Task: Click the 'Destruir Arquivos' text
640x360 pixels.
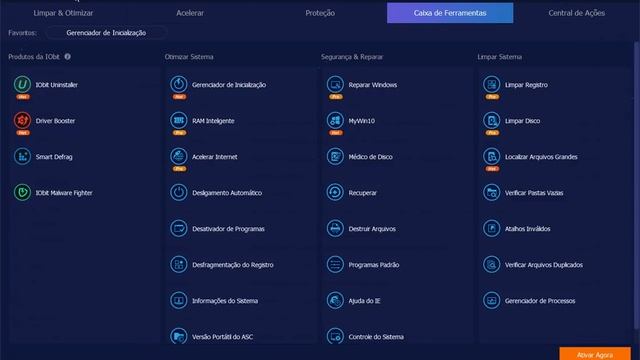Action: (372, 229)
